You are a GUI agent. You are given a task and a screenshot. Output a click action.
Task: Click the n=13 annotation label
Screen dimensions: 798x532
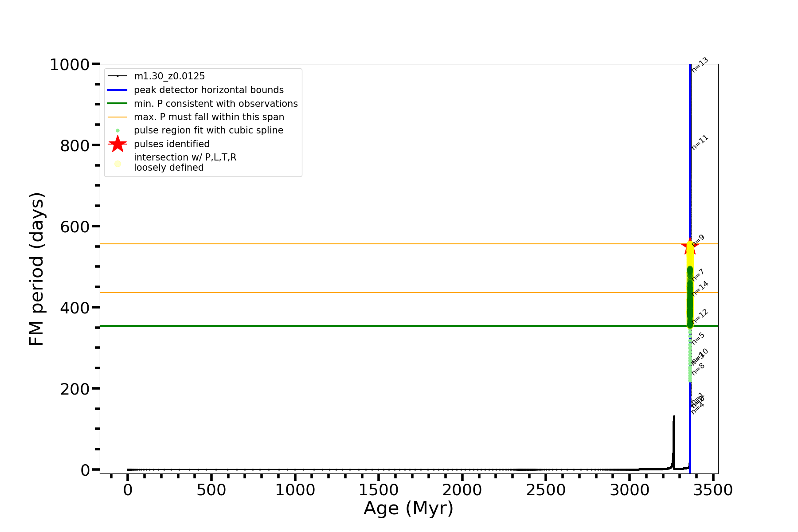[700, 65]
